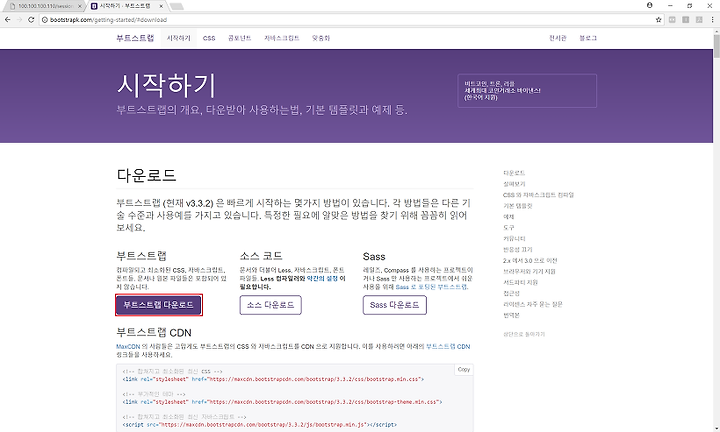Select the 시작하기 · 부트스트랩 browser tab
The image size is (720, 432).
coord(126,6)
